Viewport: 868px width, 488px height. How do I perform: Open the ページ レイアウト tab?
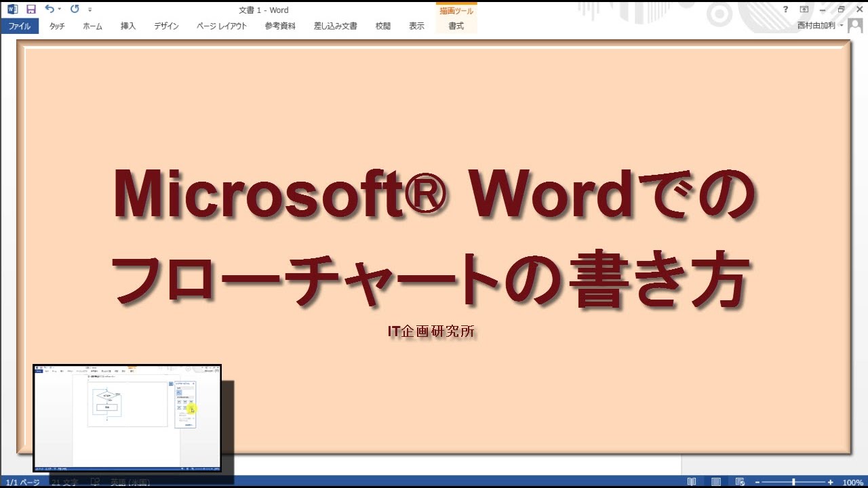point(222,26)
